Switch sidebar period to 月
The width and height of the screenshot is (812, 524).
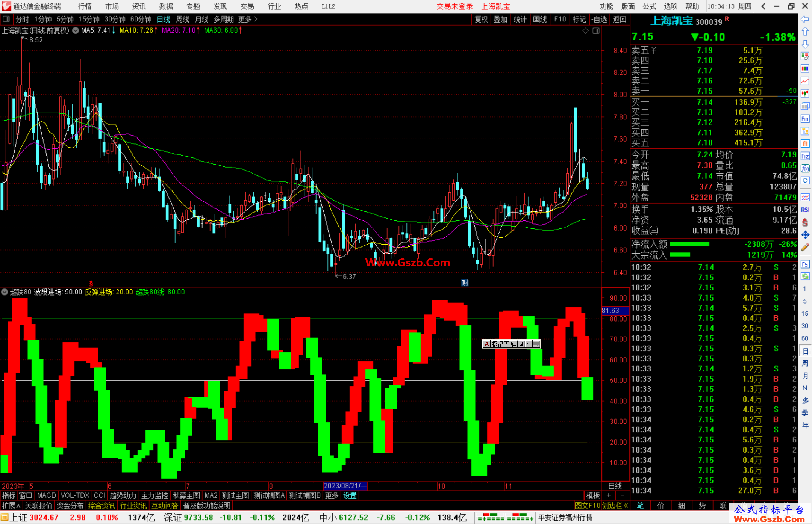click(x=805, y=376)
